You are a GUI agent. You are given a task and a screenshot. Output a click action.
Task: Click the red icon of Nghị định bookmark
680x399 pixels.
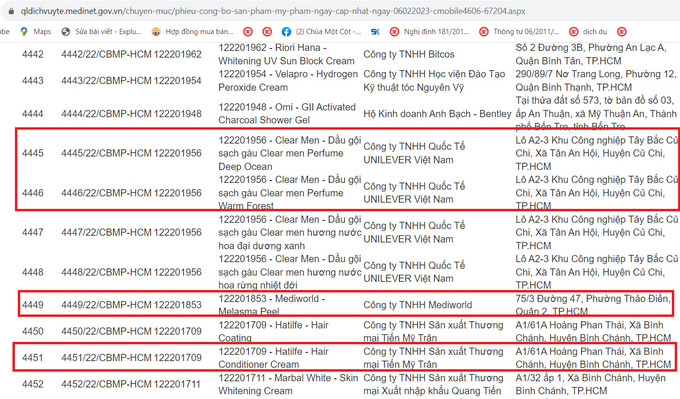[x=394, y=32]
